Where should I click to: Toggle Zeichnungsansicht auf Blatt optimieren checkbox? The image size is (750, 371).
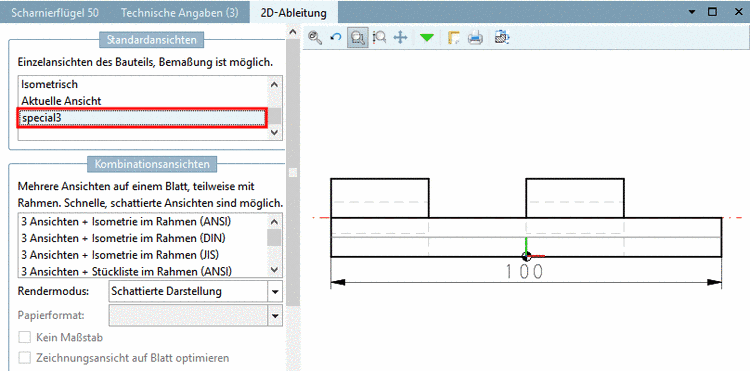[x=24, y=358]
